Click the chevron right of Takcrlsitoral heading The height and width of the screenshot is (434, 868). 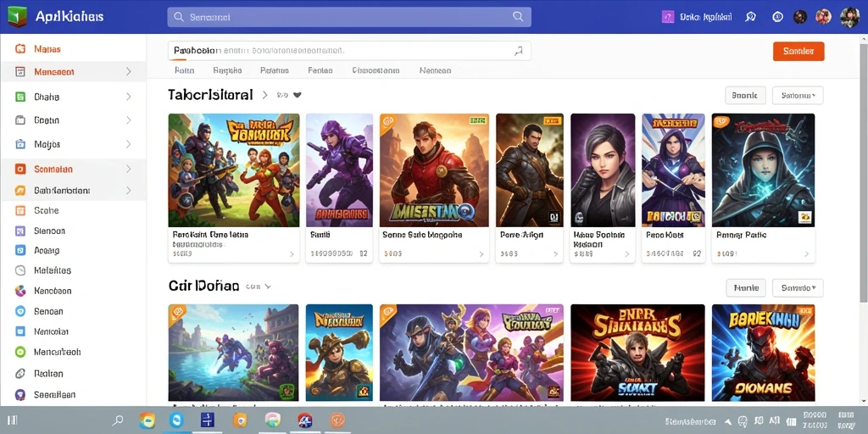(x=264, y=95)
